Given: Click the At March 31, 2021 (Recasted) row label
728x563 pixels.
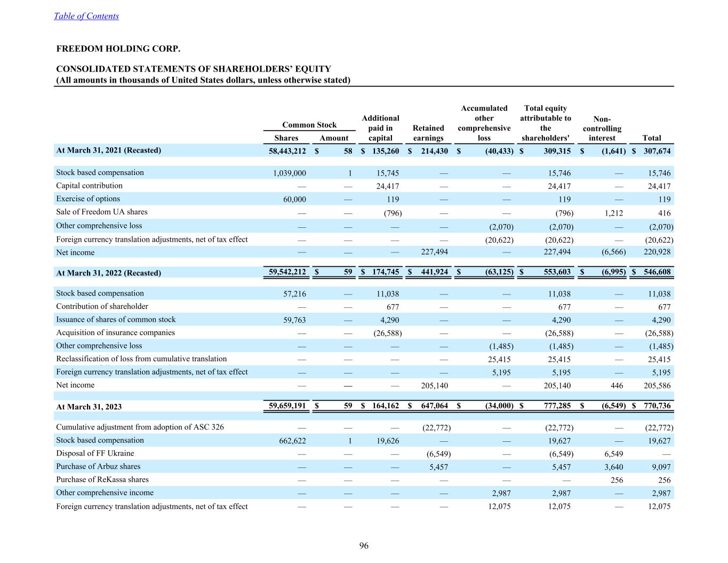Looking at the screenshot, I should point(108,150).
